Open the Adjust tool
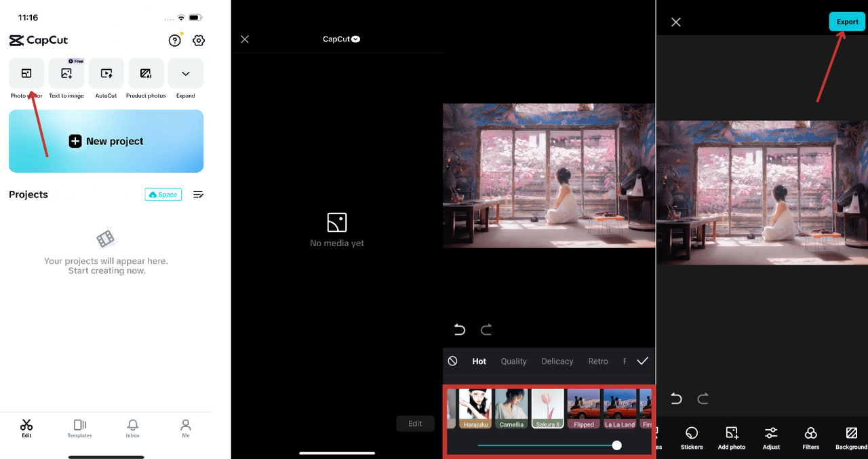The width and height of the screenshot is (868, 459). click(x=771, y=438)
